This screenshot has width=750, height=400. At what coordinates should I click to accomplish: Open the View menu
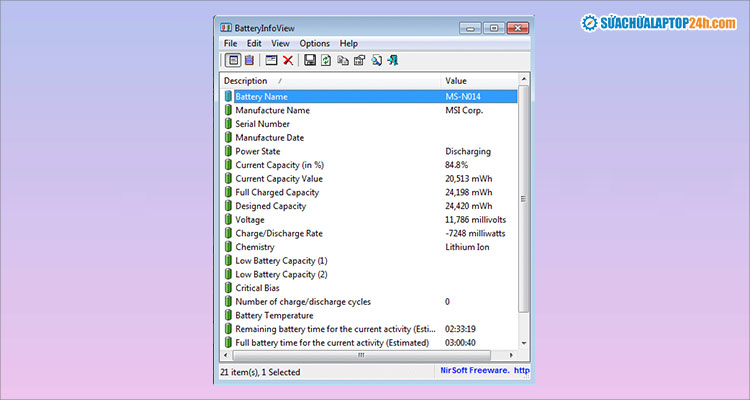pyautogui.click(x=280, y=44)
